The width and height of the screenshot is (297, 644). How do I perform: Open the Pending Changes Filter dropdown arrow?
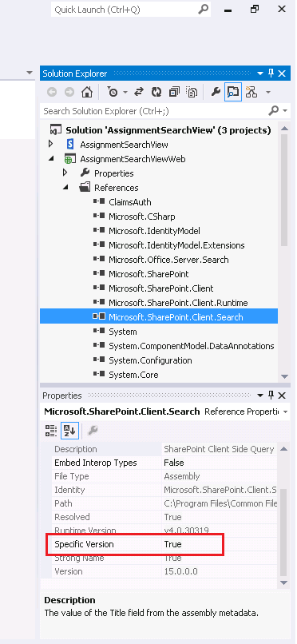pos(125,92)
